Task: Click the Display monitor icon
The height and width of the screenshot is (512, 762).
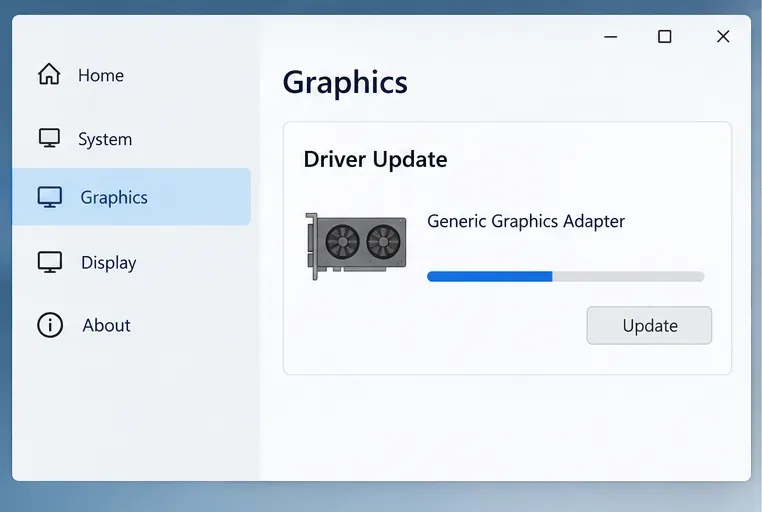Action: coord(50,262)
